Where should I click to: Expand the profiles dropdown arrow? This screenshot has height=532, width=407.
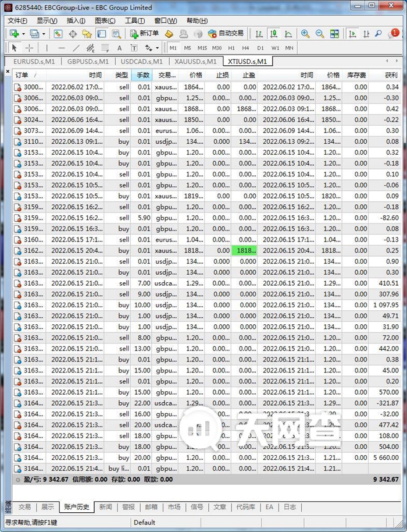[x=44, y=34]
